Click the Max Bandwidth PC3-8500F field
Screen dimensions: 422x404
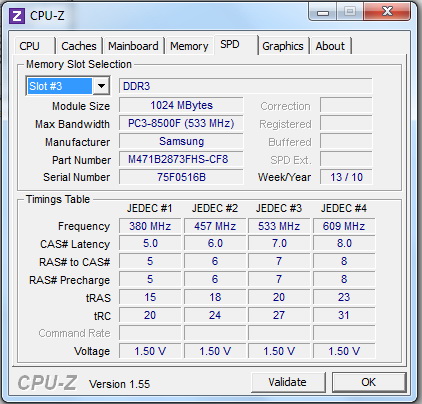181,123
